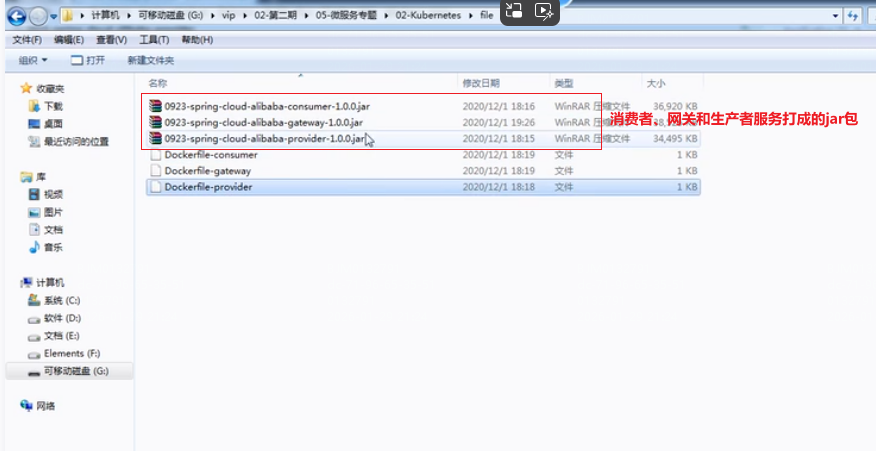The height and width of the screenshot is (451, 876).
Task: Select the 计算机 breadcrumb segment
Action: tap(106, 15)
